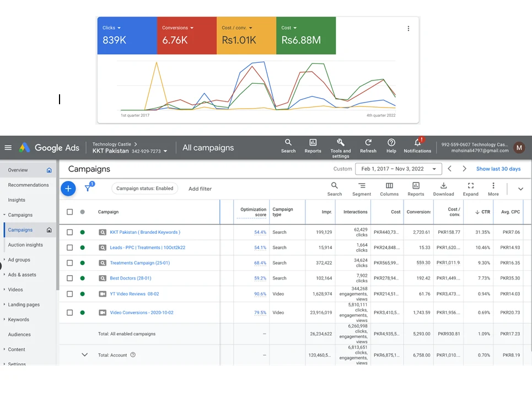532x397 pixels.
Task: Click the Reports icon in top bar
Action: click(x=313, y=143)
